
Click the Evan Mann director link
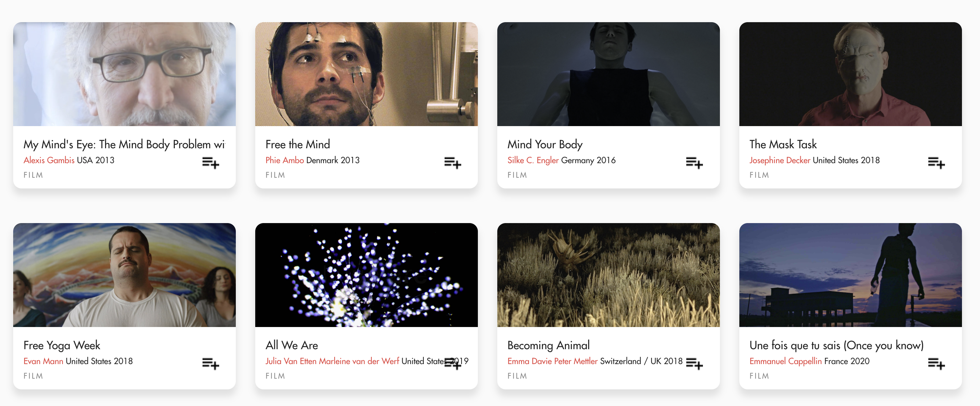pyautogui.click(x=43, y=361)
